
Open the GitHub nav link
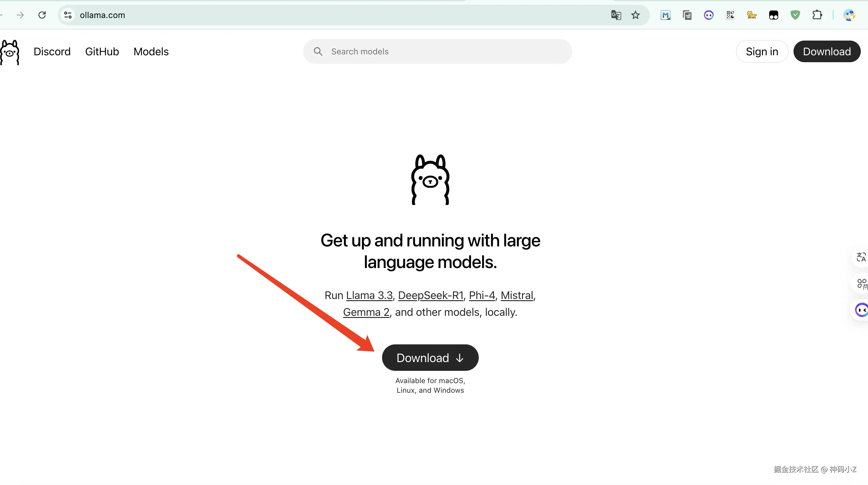click(102, 52)
